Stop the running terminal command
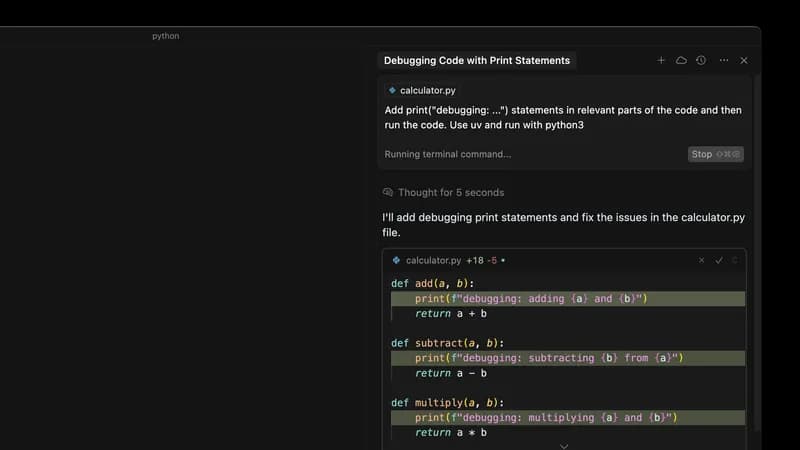Viewport: 800px width, 450px height. tap(715, 154)
